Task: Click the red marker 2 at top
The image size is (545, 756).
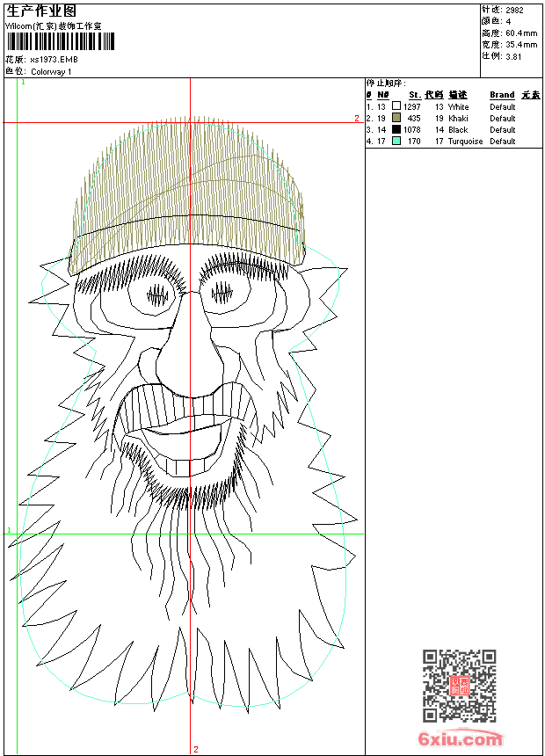Action: tap(356, 118)
